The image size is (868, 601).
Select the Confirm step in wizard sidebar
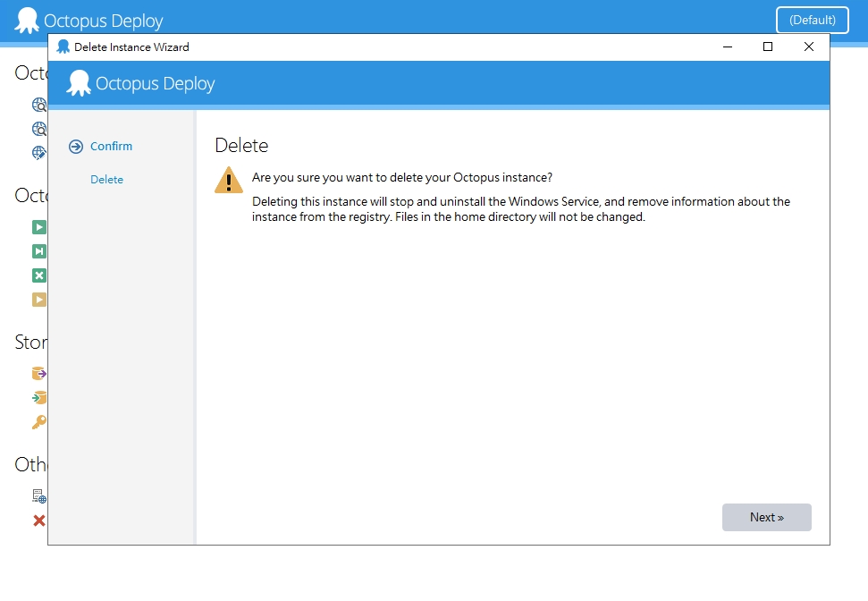(x=111, y=147)
